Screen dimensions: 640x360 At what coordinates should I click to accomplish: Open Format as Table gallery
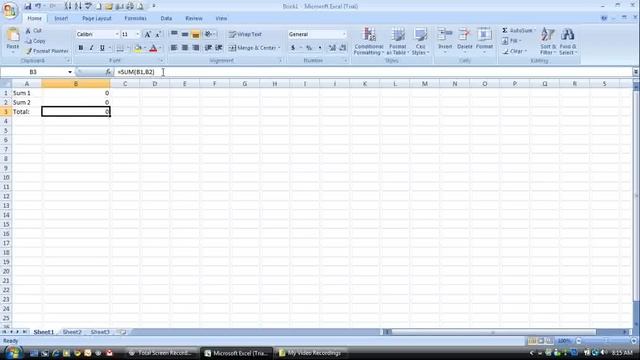[397, 41]
